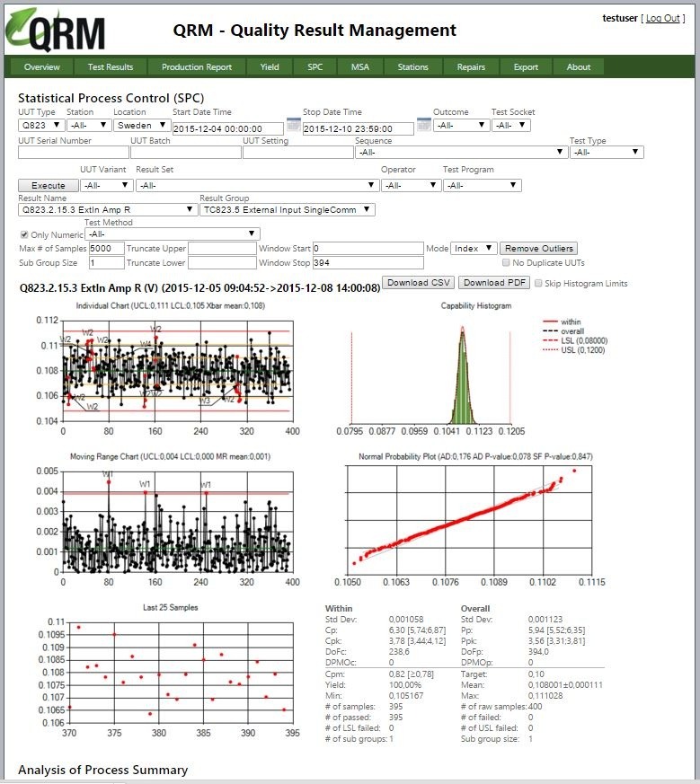Image resolution: width=700 pixels, height=784 pixels.
Task: Toggle Only Numeric checkbox
Action: tap(24, 234)
